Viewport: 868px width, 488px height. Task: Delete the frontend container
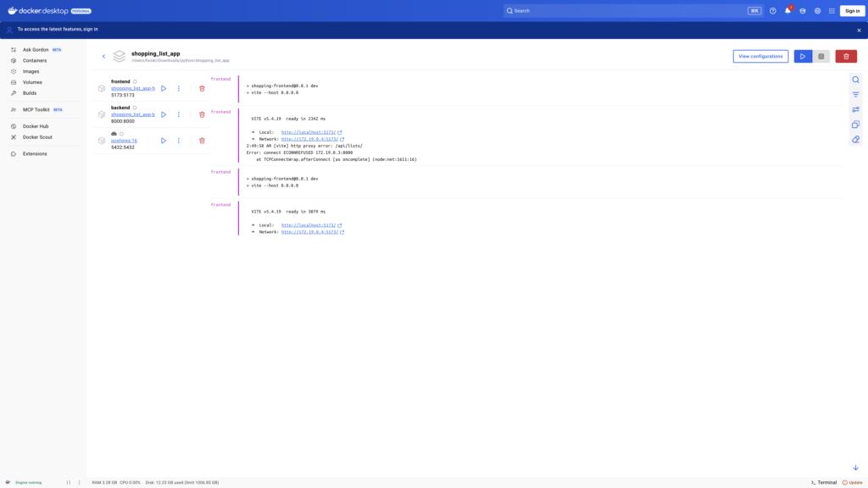[x=202, y=88]
